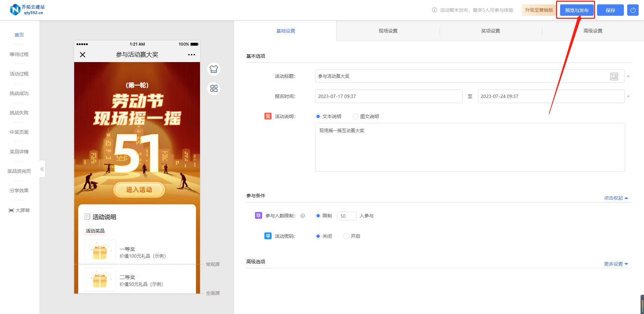Open 大屏幕 in left sidebar
The height and width of the screenshot is (314, 644).
19,210
